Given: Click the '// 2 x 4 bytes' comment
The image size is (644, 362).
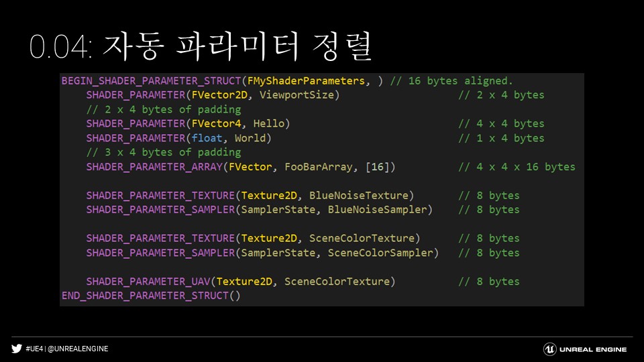Looking at the screenshot, I should pyautogui.click(x=501, y=95).
